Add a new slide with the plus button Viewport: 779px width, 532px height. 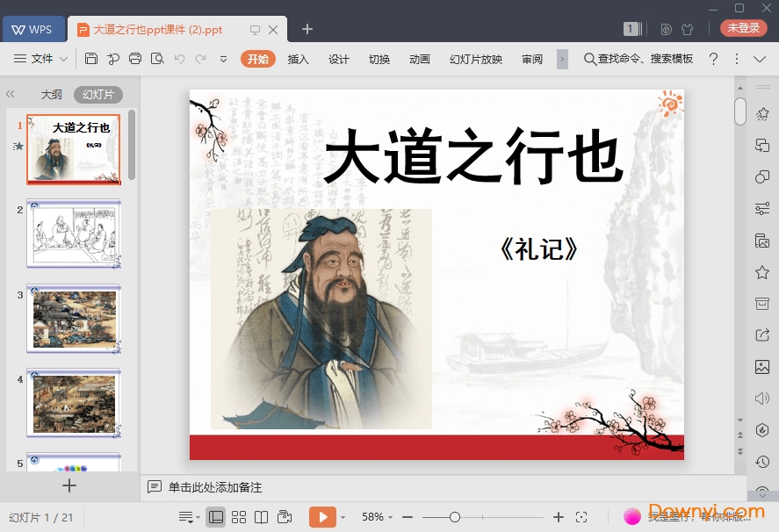coord(69,485)
